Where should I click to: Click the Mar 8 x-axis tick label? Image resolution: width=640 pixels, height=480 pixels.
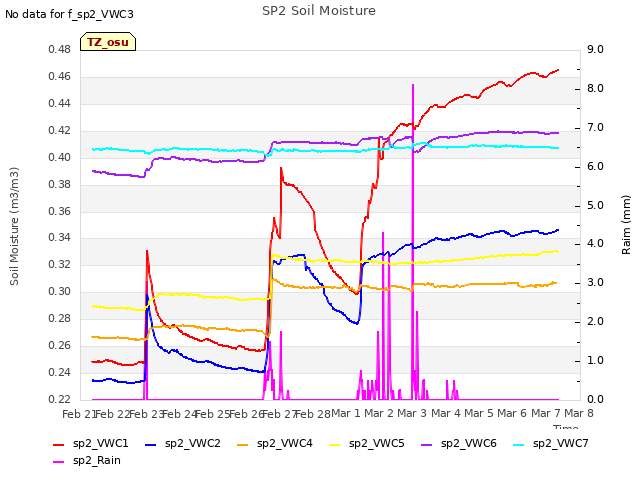579,414
